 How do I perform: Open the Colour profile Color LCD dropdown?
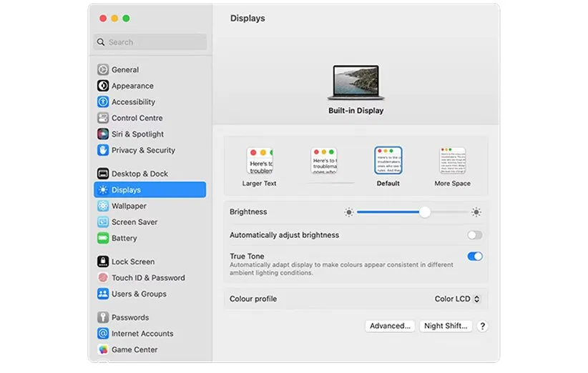coord(458,299)
